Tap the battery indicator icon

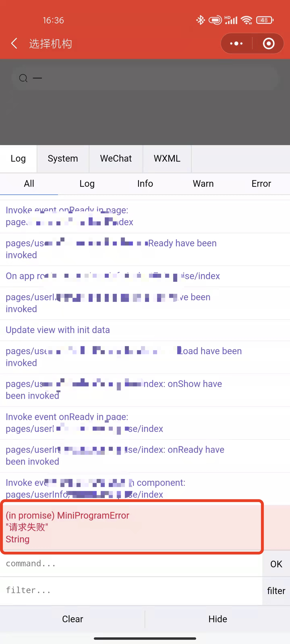(265, 20)
